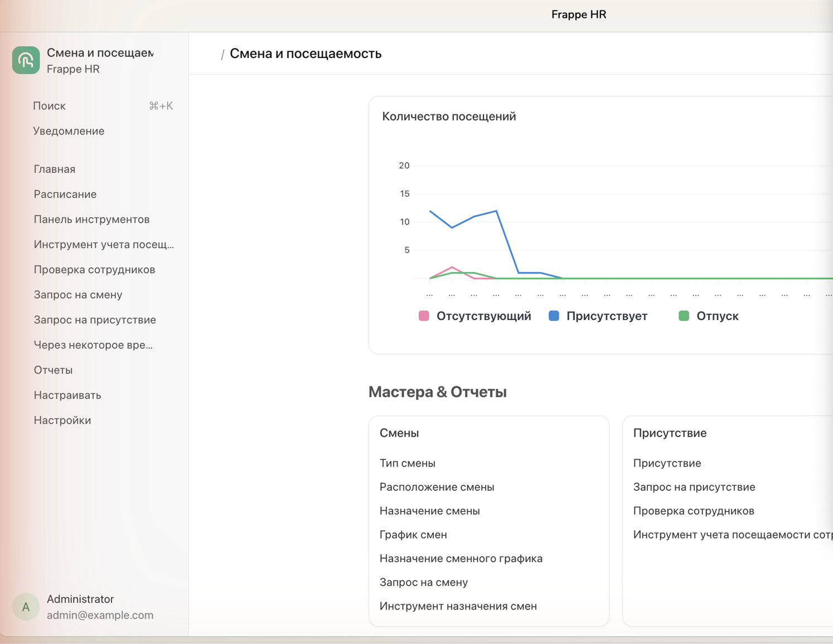Screen dimensions: 833x644
Task: Click the 10 y-axis label on chart
Action: pos(405,222)
